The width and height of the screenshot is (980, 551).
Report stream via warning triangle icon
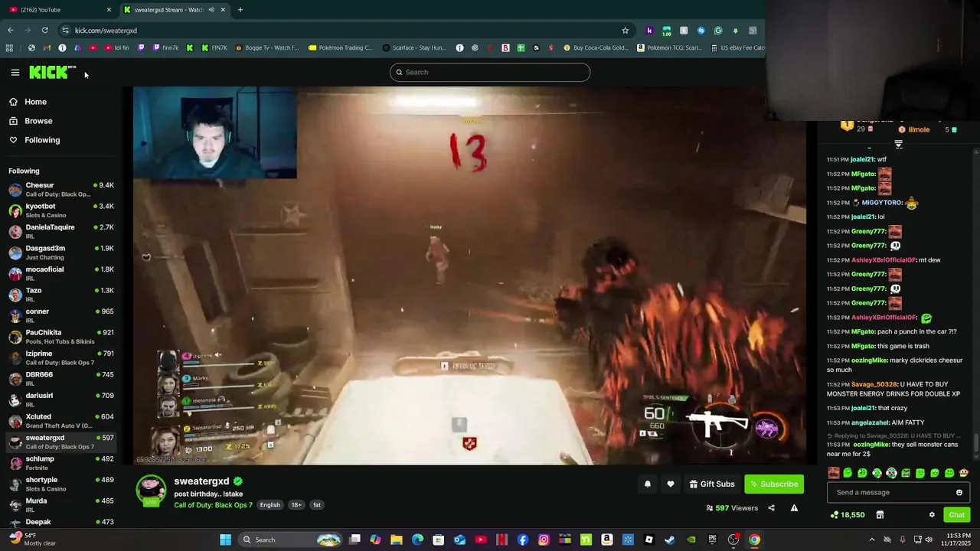click(794, 508)
